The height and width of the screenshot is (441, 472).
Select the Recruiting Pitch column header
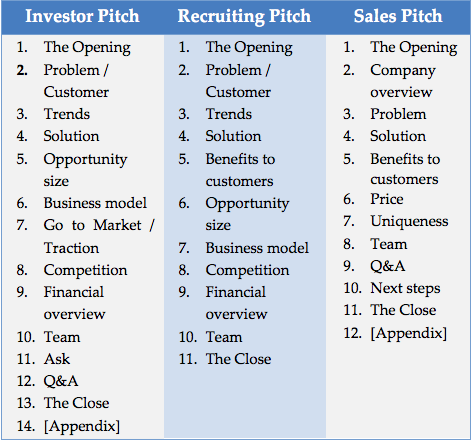(244, 17)
